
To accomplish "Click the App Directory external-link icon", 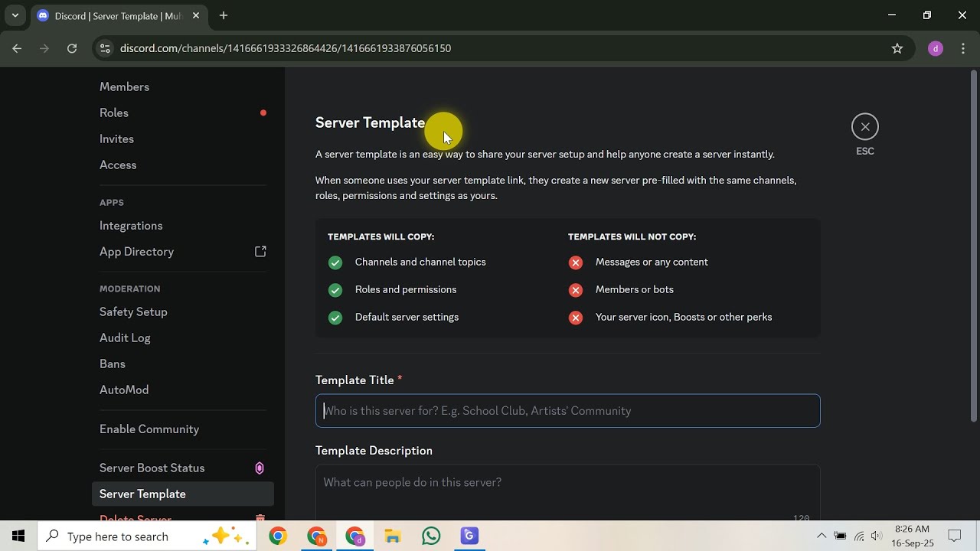I will (x=260, y=252).
